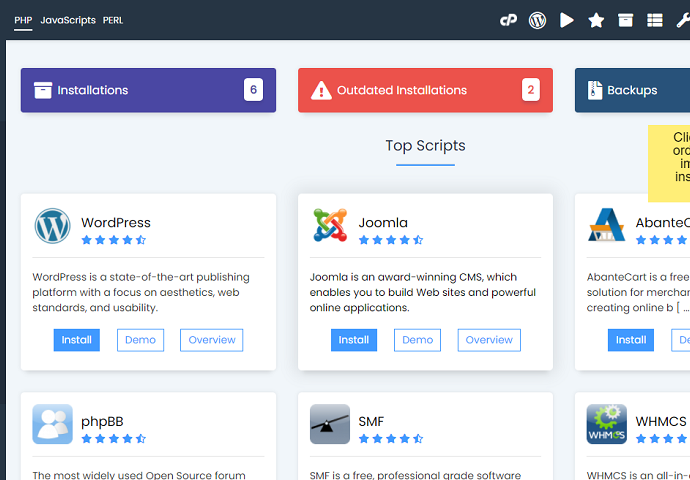Click the Joomla logo icon
This screenshot has width=690, height=480.
330,225
